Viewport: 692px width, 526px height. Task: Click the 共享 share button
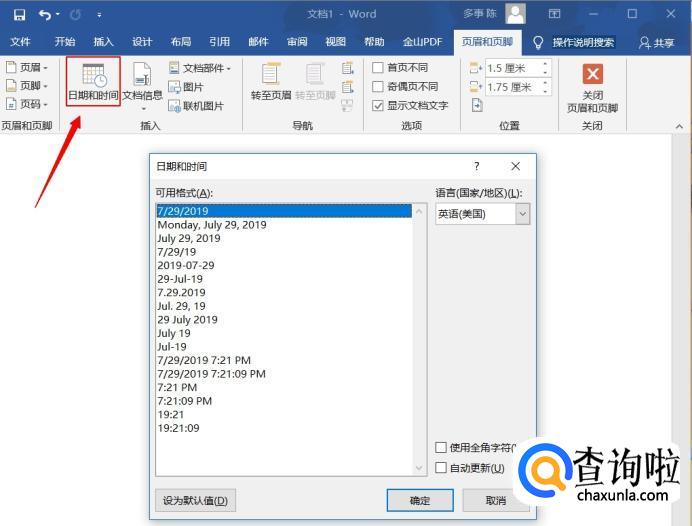tap(656, 43)
